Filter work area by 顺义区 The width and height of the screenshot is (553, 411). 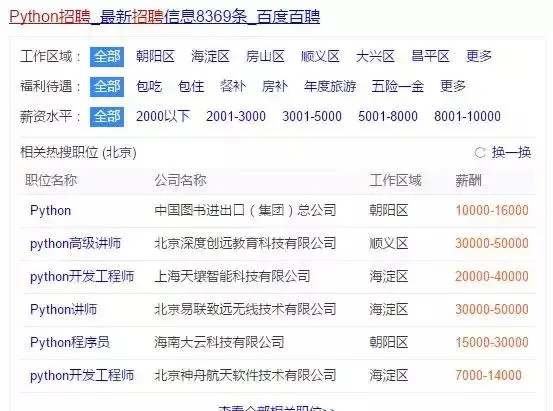pyautogui.click(x=320, y=56)
